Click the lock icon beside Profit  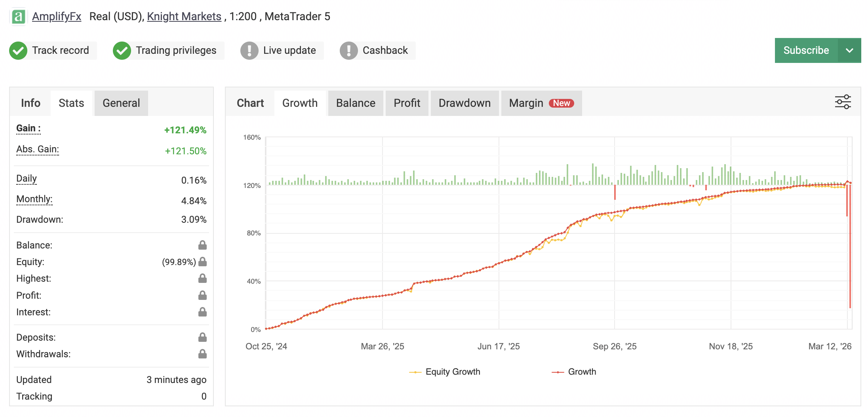point(202,295)
